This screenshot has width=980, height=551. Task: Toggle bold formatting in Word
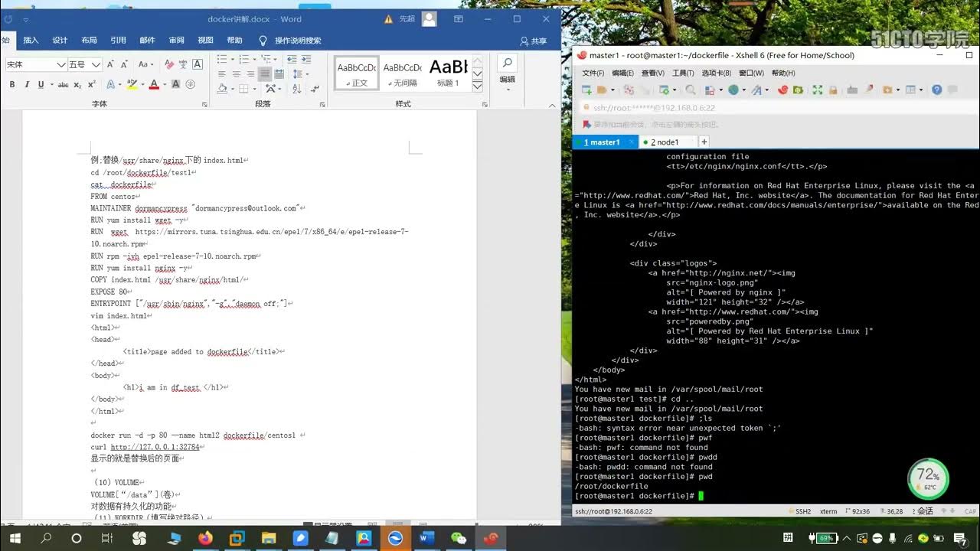(x=12, y=84)
